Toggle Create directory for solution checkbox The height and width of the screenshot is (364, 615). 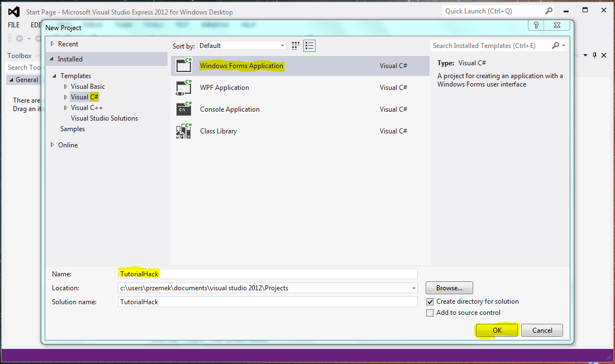(430, 301)
